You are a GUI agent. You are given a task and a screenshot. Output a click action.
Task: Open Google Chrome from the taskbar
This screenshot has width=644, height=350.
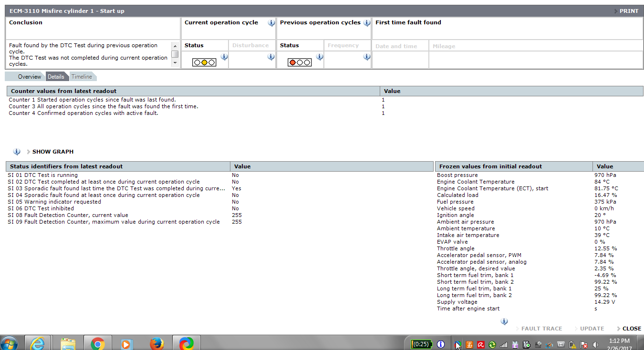pos(98,343)
